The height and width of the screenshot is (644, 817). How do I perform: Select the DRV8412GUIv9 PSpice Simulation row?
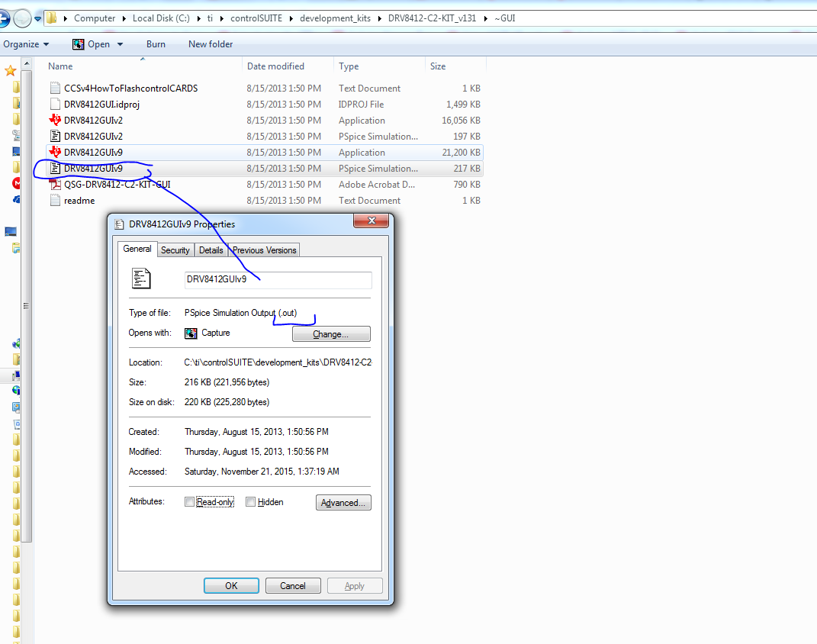point(265,169)
